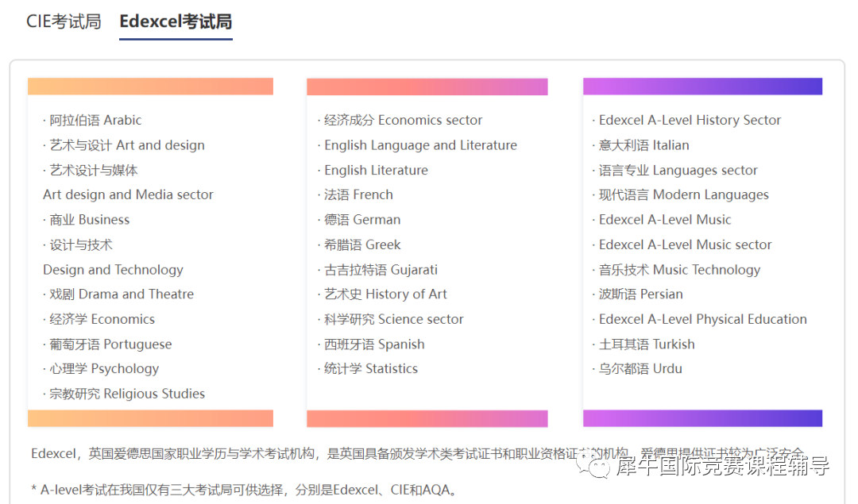Click Edexcel A-Level History Sector
This screenshot has height=504, width=858.
(x=690, y=121)
